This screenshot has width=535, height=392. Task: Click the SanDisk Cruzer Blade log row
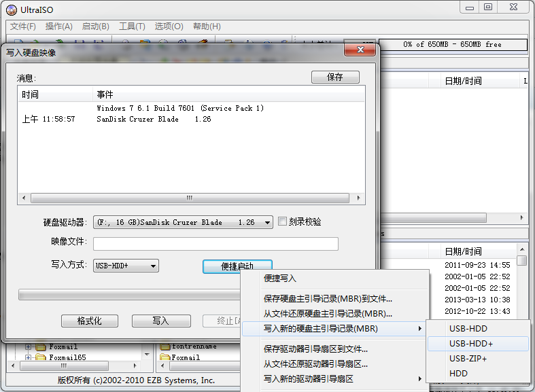pyautogui.click(x=191, y=119)
